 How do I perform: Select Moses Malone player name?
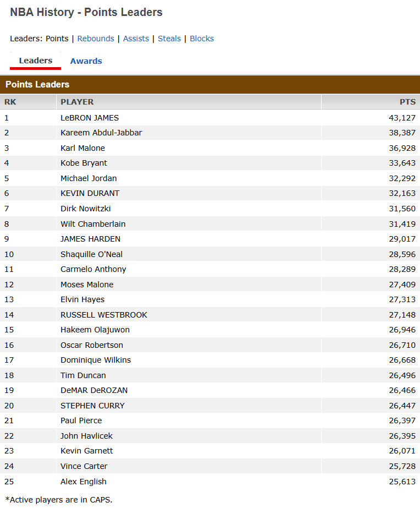coord(87,285)
